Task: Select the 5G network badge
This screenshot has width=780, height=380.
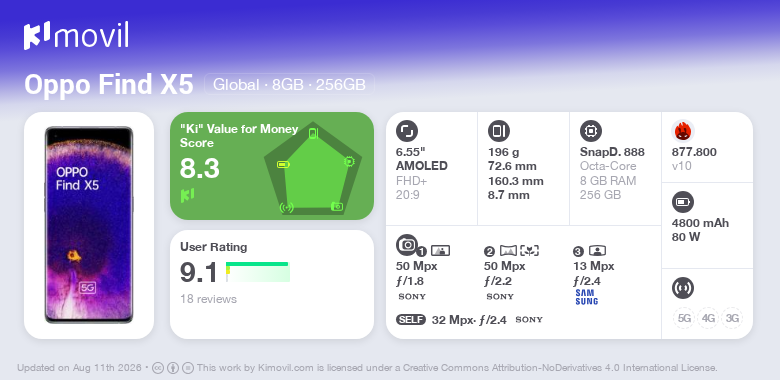Action: [x=684, y=318]
